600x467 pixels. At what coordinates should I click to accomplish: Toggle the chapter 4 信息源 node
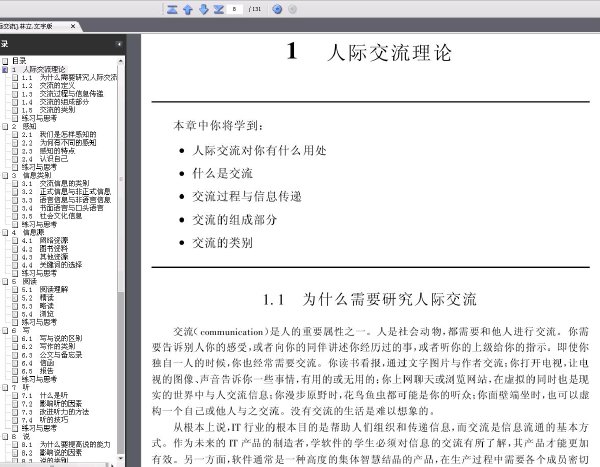coord(5,232)
